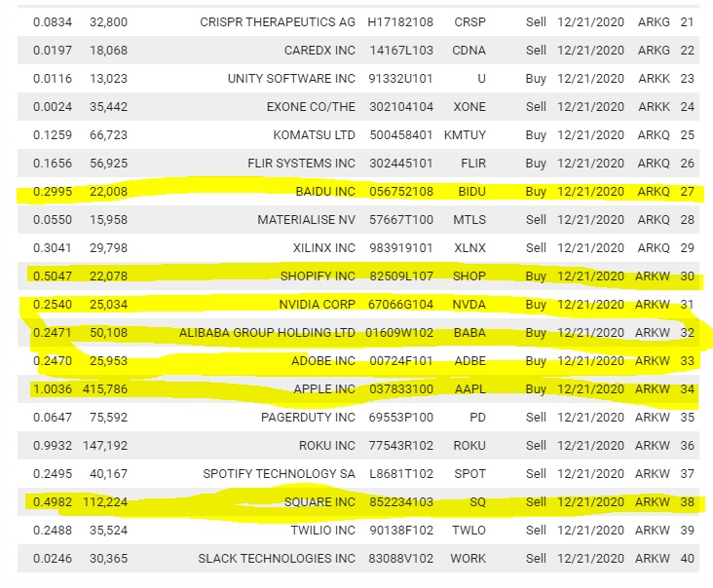This screenshot has width=713, height=588.
Task: Select SQUARE INC company name
Action: (319, 501)
